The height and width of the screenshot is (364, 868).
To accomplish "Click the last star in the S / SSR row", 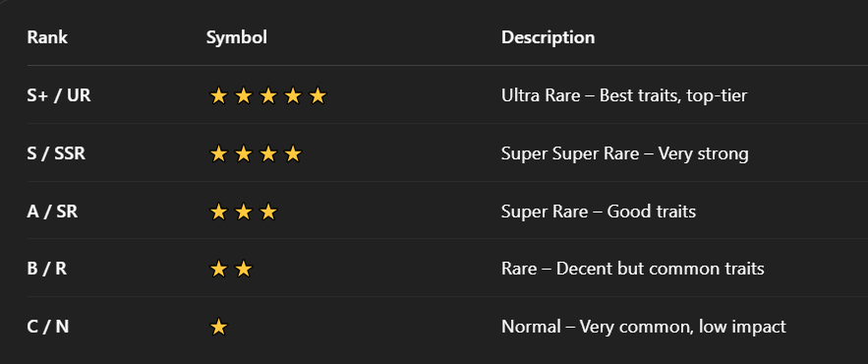I will coord(293,153).
